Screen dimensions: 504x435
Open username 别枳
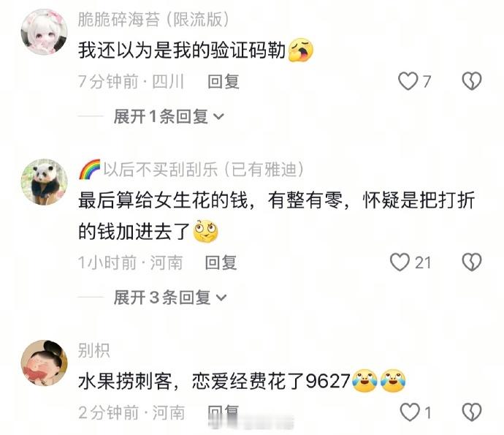(93, 350)
